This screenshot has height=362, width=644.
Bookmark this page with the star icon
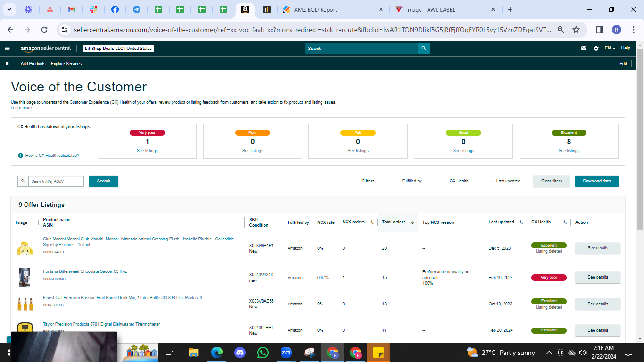click(x=576, y=30)
